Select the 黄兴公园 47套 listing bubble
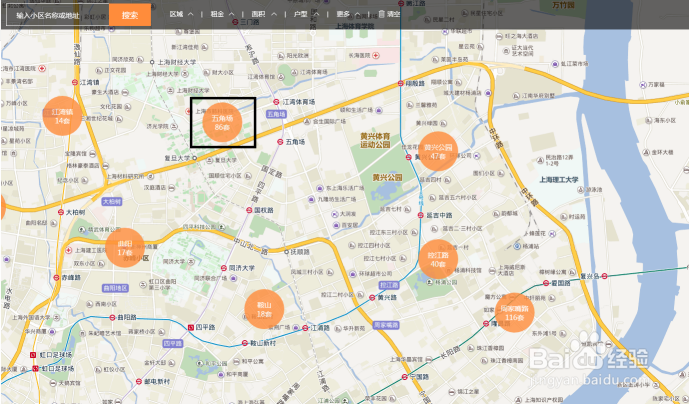Viewport: 689px width, 404px height. click(438, 151)
